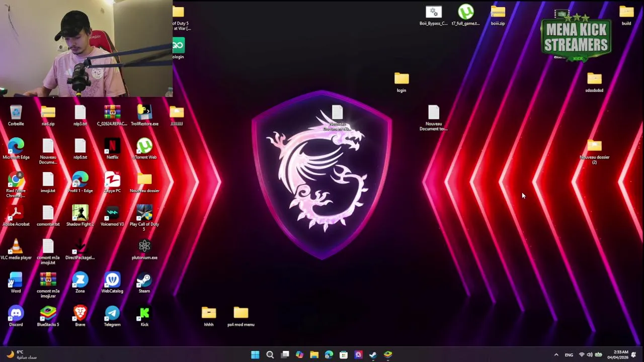
Task: Select the rdp6.txt file
Action: [80, 149]
